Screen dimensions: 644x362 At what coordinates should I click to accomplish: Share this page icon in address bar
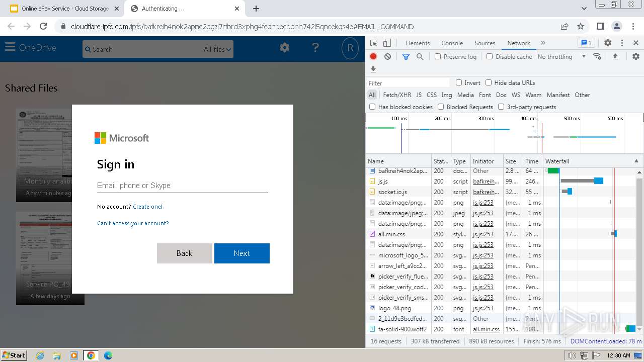click(x=565, y=27)
